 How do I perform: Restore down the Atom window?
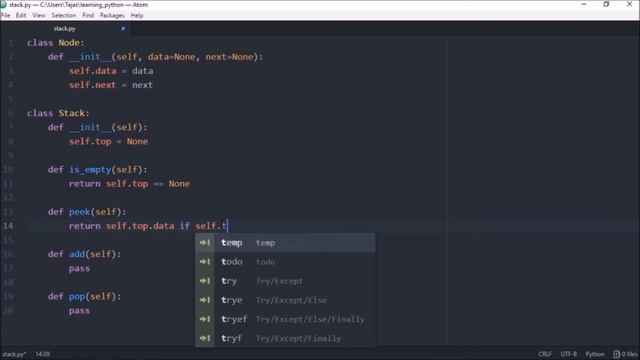[x=606, y=4]
